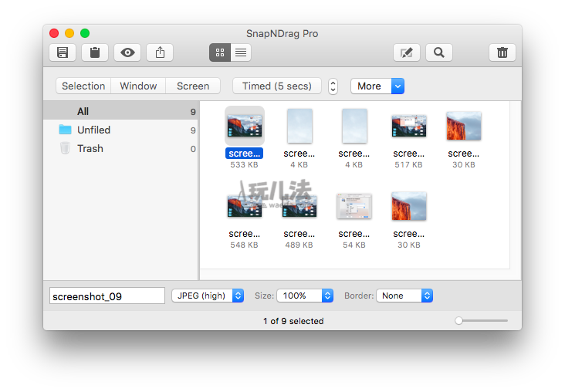Open the JPEG (high) format dropdown
This screenshot has height=392, width=565.
click(207, 296)
